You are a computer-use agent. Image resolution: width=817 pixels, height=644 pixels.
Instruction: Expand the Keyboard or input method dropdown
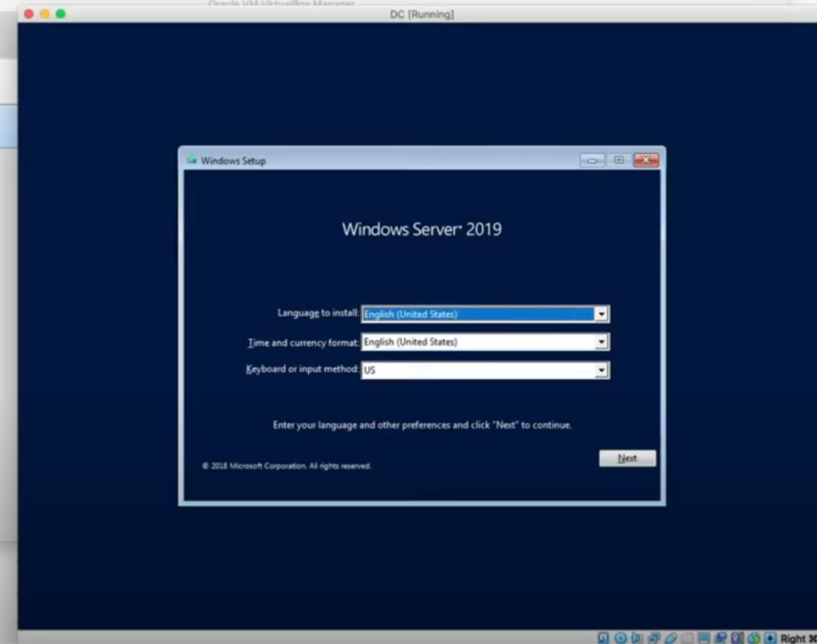[602, 370]
